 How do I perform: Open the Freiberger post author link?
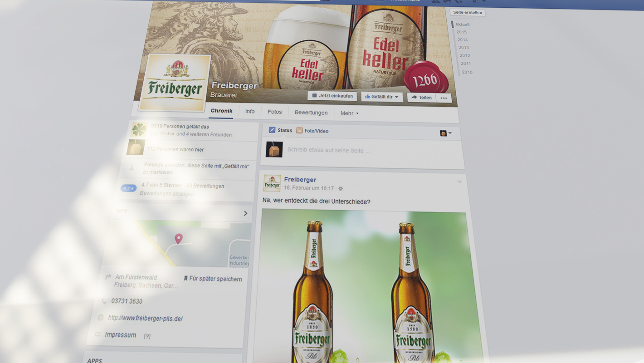(300, 180)
